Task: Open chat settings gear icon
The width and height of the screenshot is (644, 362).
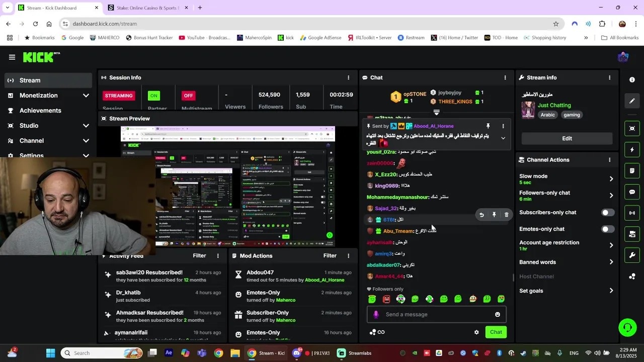Action: pyautogui.click(x=476, y=332)
